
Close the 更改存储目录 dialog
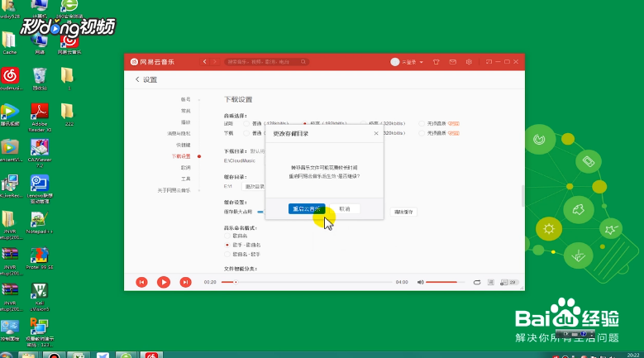(x=376, y=133)
